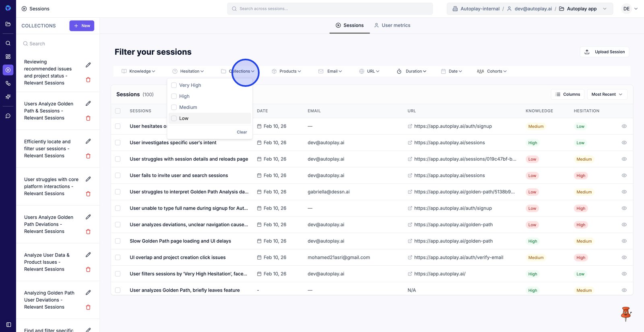Viewport: 644px width, 332px height.
Task: Click the Upload Session button
Action: [x=605, y=52]
